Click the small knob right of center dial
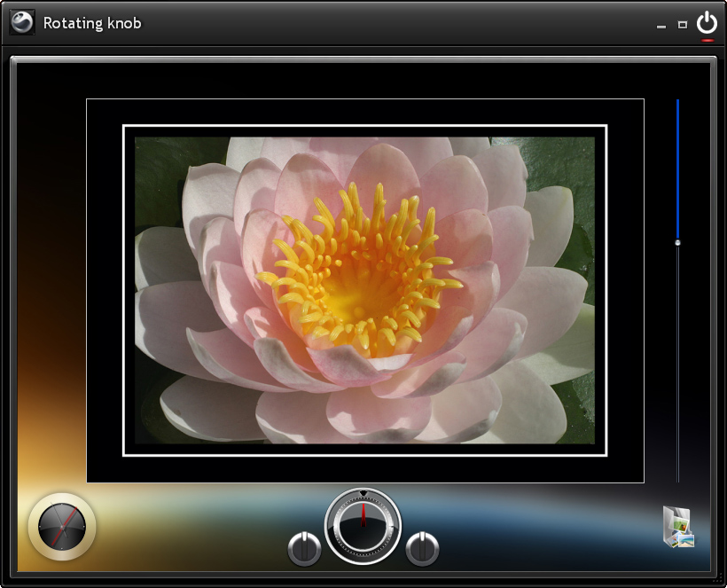Screen dimensions: 727x588 [x=422, y=549]
